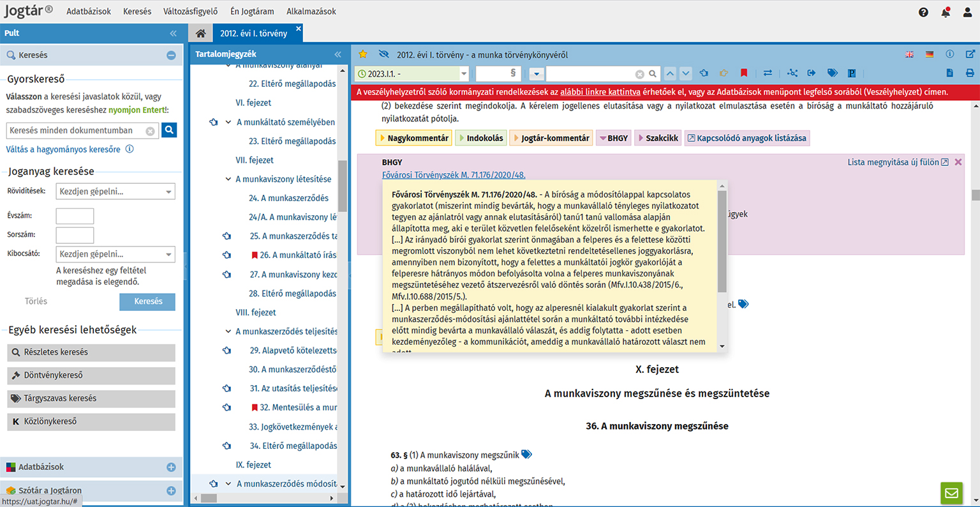This screenshot has height=507, width=980.
Task: Click the yellow star favorite icon
Action: point(363,54)
